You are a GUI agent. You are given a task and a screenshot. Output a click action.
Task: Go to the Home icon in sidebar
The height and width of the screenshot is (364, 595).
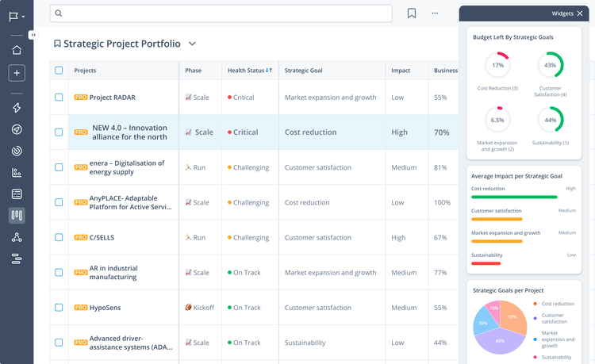point(17,50)
